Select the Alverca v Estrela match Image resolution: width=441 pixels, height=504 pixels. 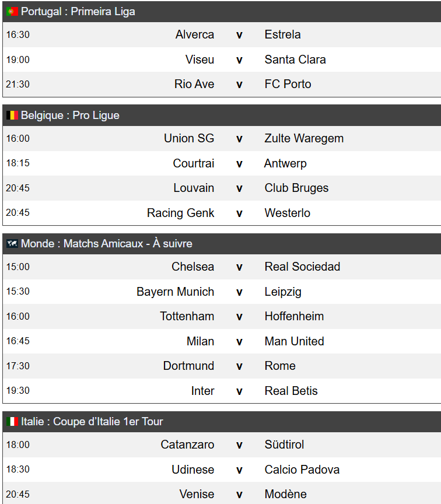[222, 35]
